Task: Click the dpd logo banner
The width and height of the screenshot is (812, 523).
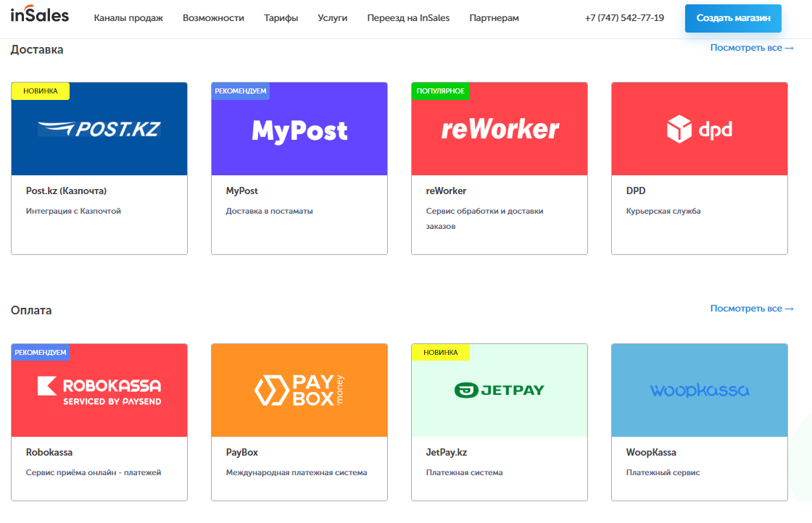Action: click(x=700, y=129)
